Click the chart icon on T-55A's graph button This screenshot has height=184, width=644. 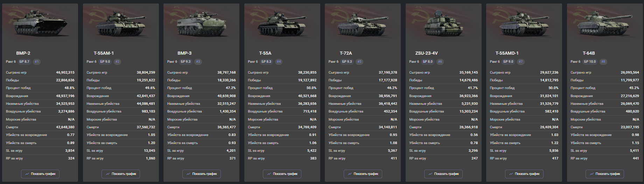click(269, 174)
